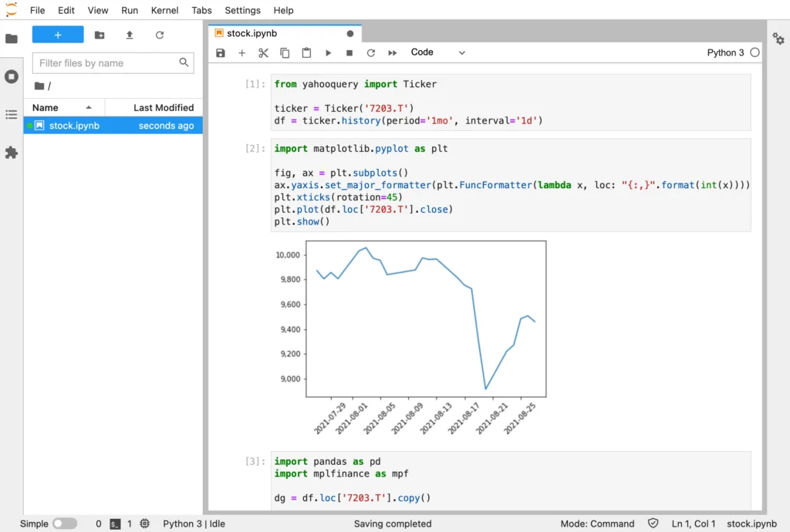Open the Kernel menu
The height and width of the screenshot is (532, 790).
click(x=164, y=10)
